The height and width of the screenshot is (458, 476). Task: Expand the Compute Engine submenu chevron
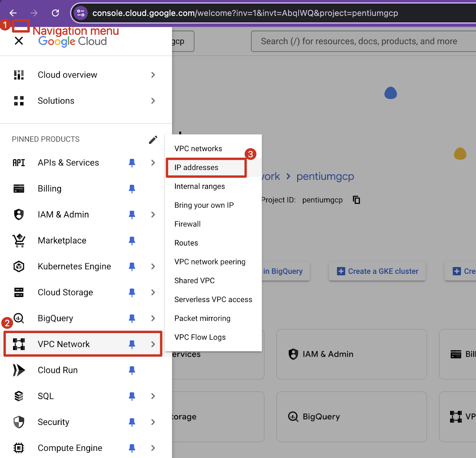153,448
